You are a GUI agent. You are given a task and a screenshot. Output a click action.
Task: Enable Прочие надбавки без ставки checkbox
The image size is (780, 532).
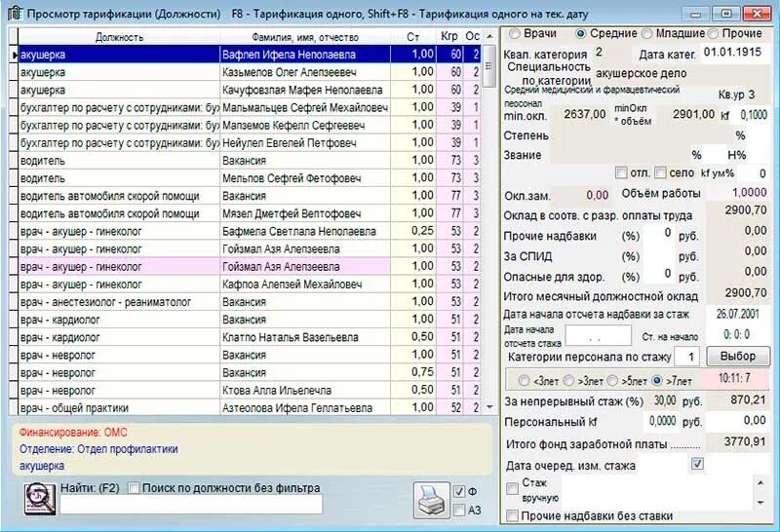(512, 516)
